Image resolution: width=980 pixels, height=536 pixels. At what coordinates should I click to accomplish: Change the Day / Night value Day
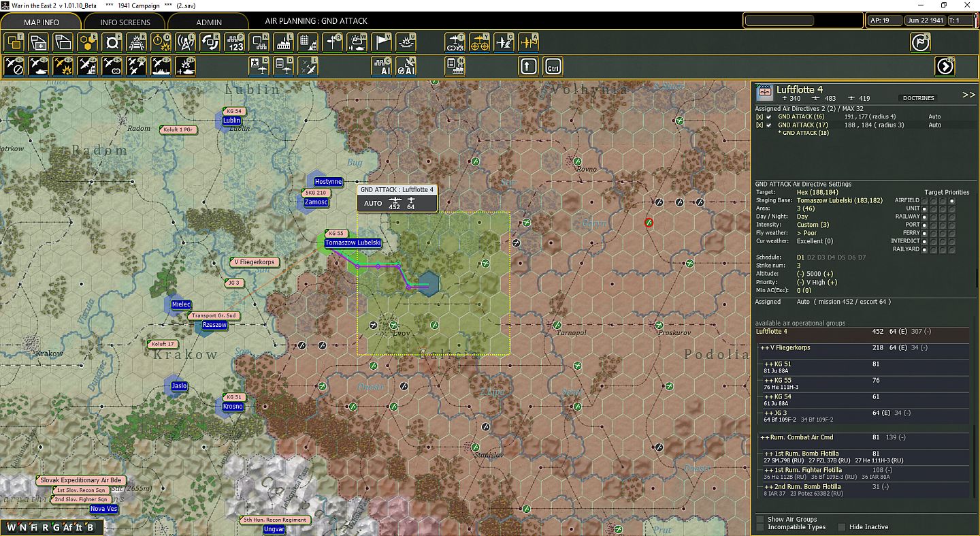(x=802, y=217)
